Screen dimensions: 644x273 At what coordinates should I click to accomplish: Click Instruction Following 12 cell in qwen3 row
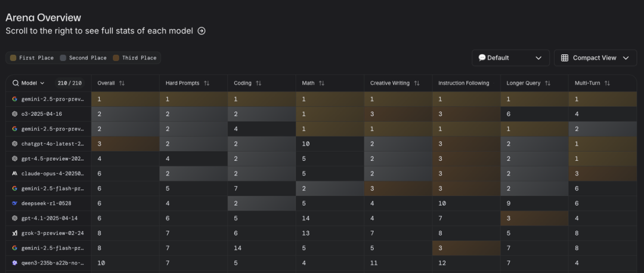click(x=466, y=263)
